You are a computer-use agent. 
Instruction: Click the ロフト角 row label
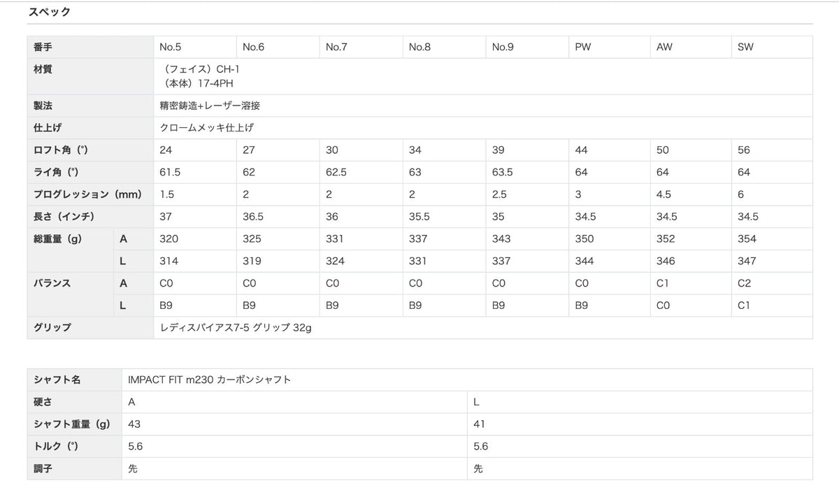click(61, 150)
